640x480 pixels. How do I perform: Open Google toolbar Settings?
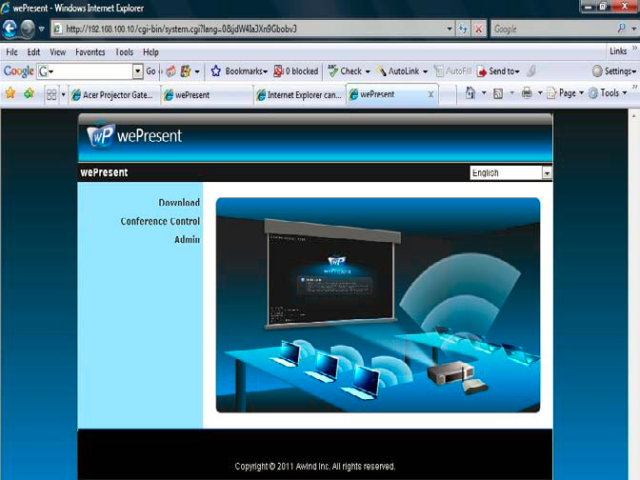614,71
